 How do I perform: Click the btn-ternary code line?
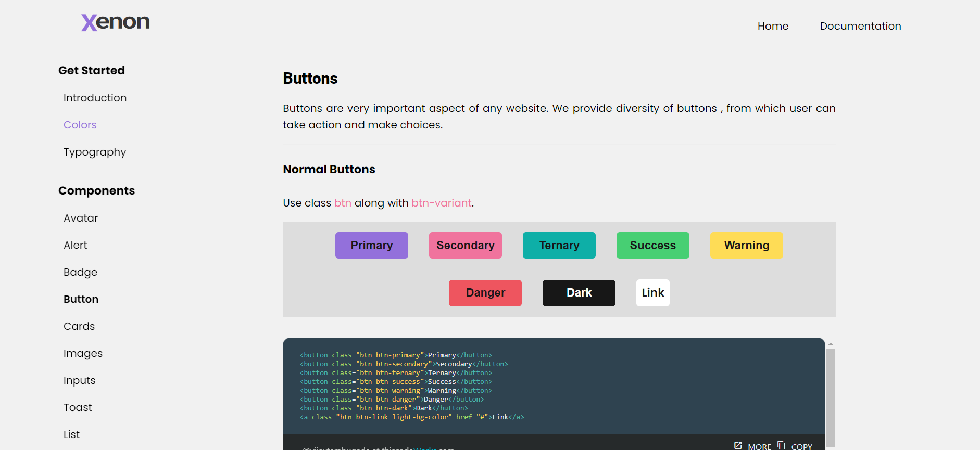(396, 373)
